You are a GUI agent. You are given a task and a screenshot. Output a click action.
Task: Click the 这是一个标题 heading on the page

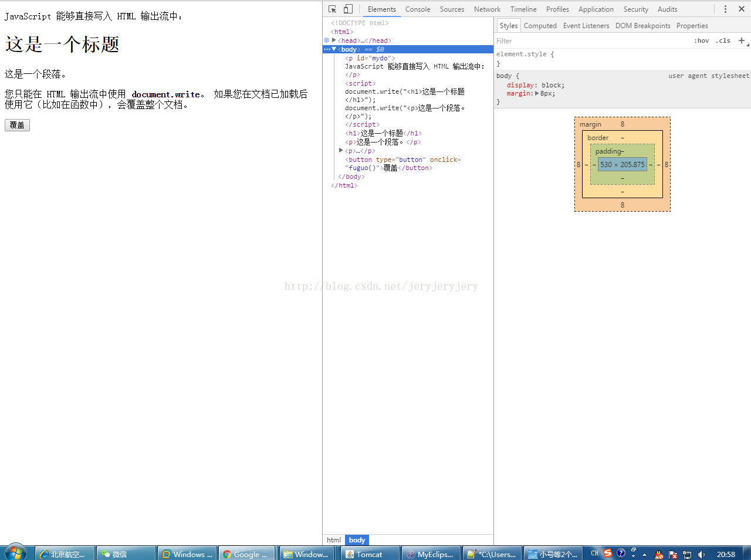(62, 45)
